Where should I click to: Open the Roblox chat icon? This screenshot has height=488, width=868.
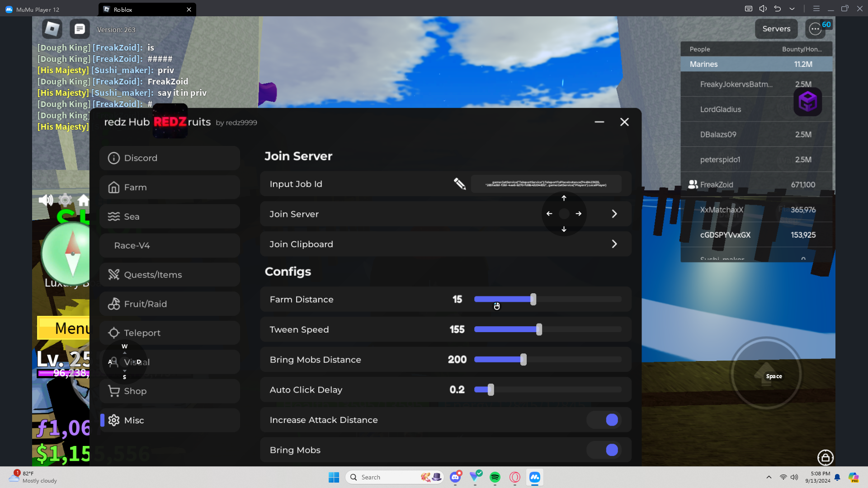(x=80, y=29)
